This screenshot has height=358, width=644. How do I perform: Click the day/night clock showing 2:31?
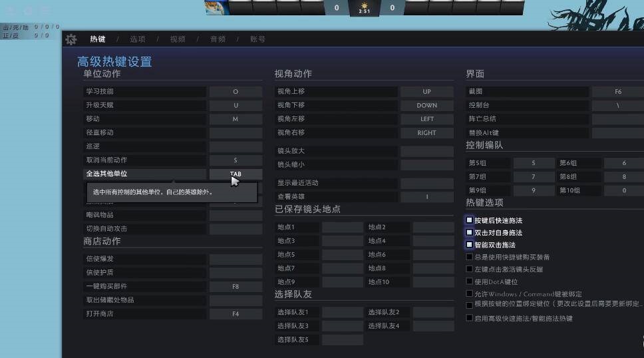coord(365,8)
